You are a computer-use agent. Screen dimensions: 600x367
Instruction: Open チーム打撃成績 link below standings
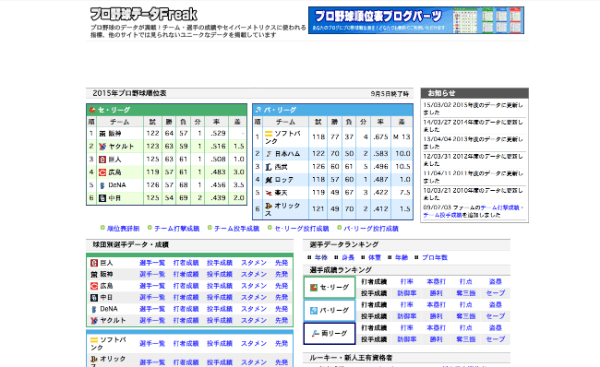click(x=177, y=228)
